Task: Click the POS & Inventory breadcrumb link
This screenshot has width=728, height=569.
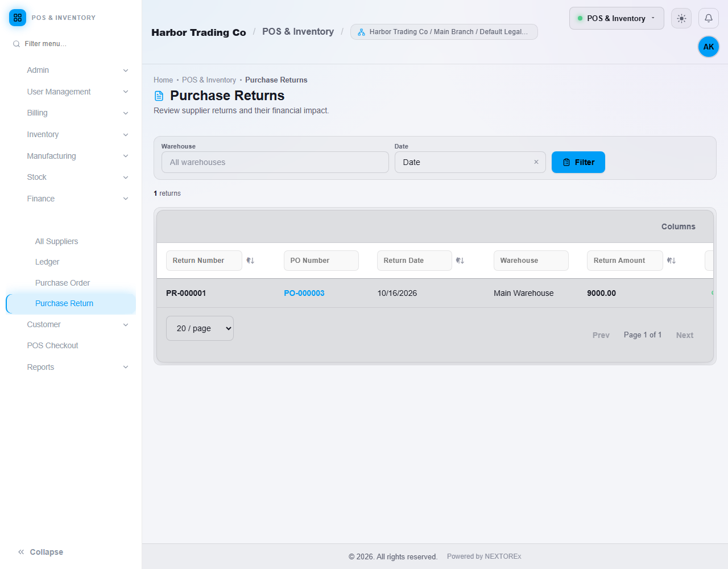Action: 209,80
